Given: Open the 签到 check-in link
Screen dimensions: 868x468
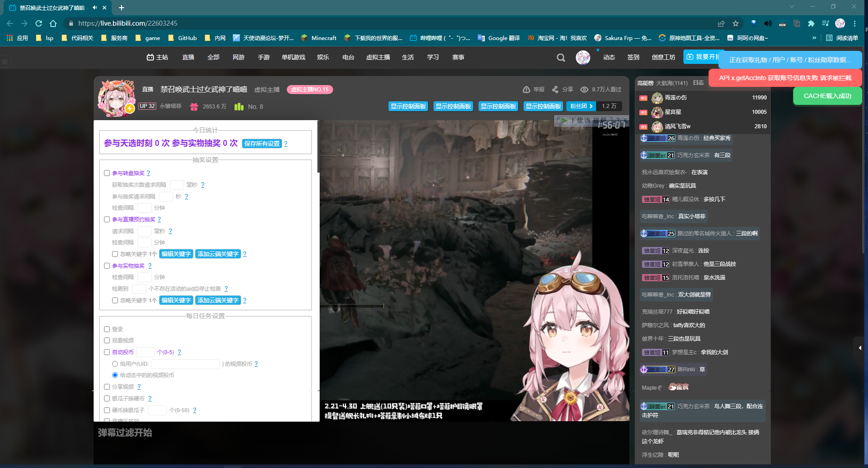Looking at the screenshot, I should tap(633, 58).
